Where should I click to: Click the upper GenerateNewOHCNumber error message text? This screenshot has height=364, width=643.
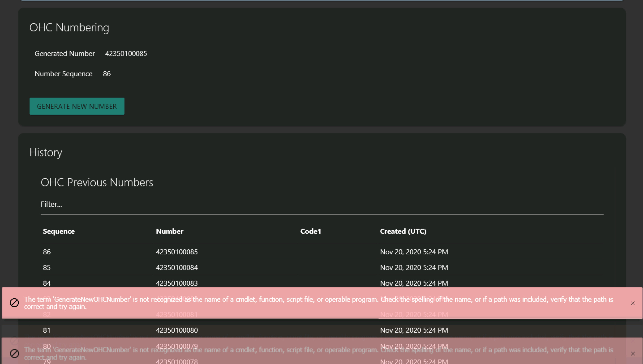tap(319, 303)
